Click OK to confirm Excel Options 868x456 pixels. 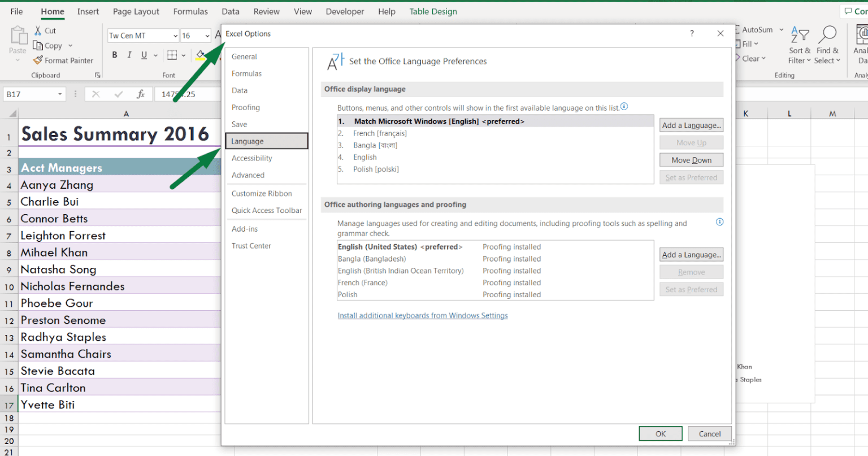(x=661, y=434)
